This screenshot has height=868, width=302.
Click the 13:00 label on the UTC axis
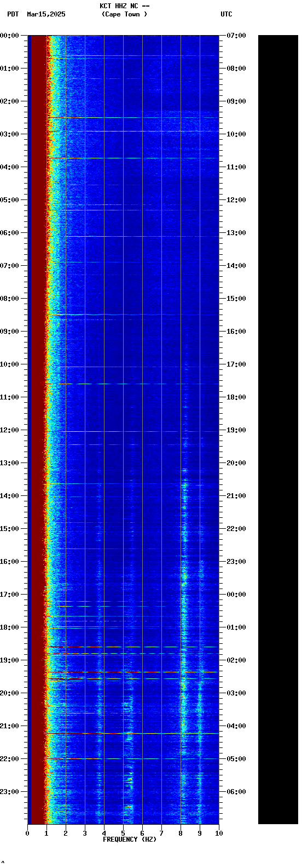[236, 233]
